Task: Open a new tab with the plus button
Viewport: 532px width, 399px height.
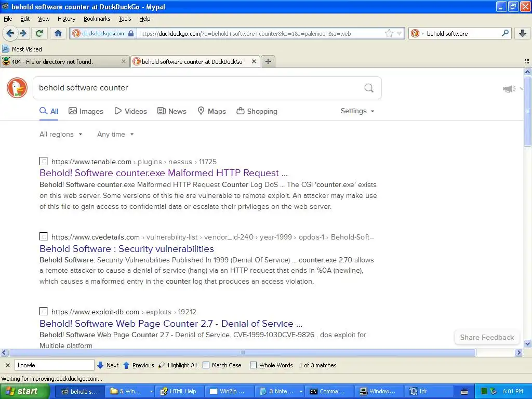Action: coord(268,61)
